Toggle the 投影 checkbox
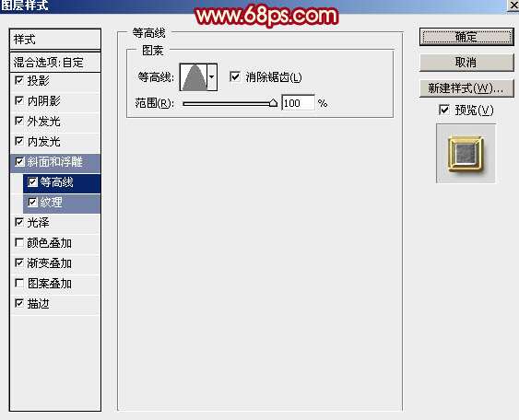The width and height of the screenshot is (519, 420). (x=19, y=80)
